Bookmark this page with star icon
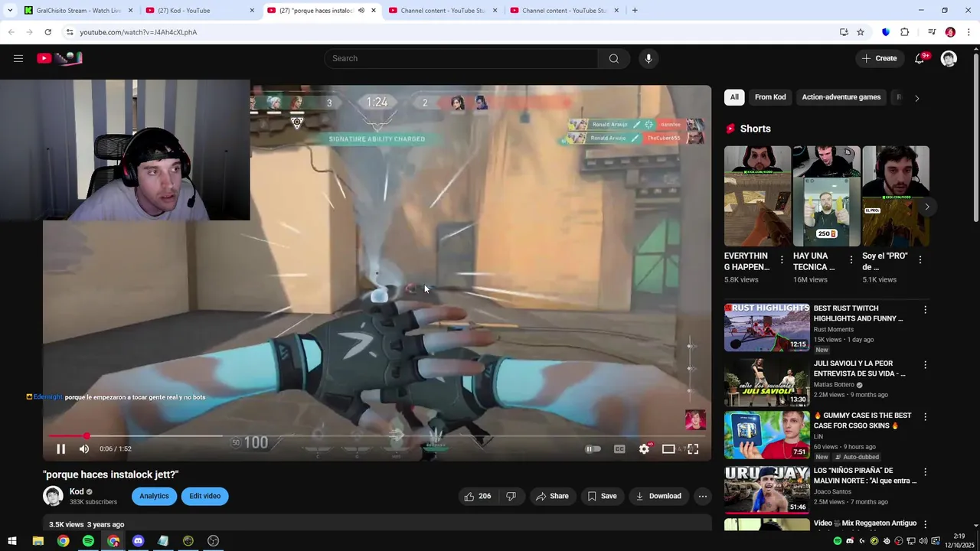 (861, 32)
